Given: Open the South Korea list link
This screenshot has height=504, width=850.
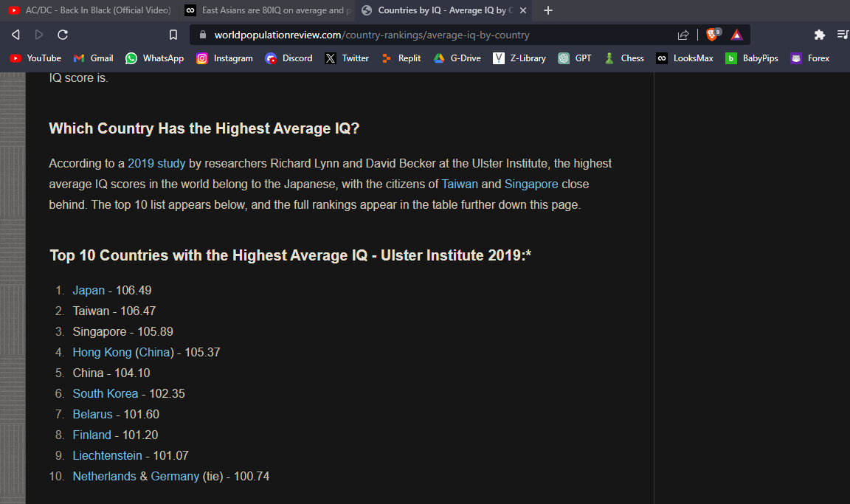Looking at the screenshot, I should point(105,393).
